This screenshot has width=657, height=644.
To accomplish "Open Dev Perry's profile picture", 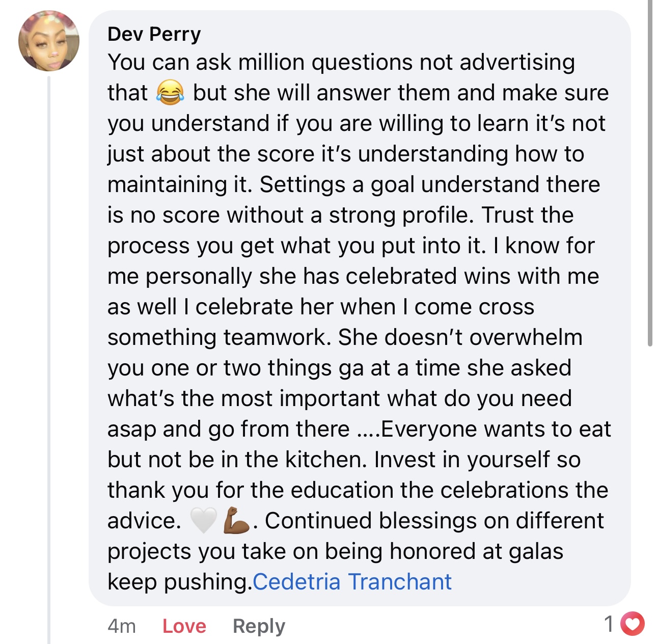I will 49,41.
